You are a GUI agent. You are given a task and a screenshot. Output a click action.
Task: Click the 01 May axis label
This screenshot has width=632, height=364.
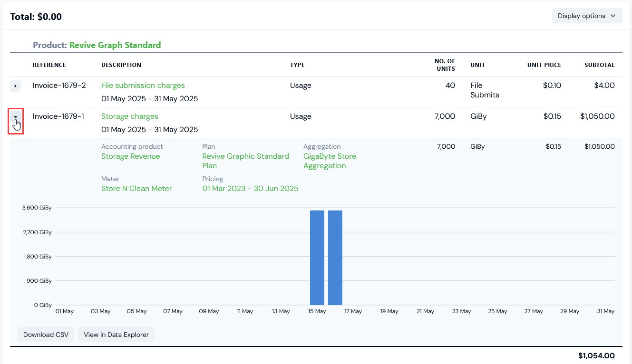point(65,311)
